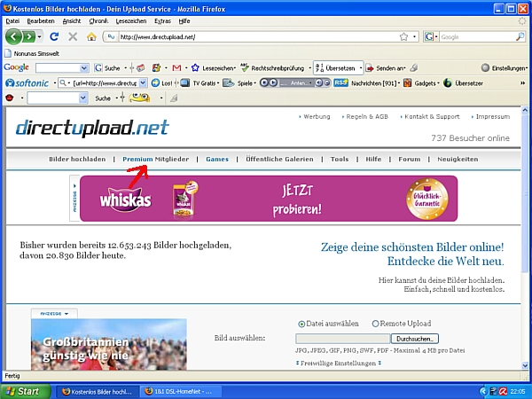Viewport: 532px width, 399px height.
Task: Select the 'Datei auswählen' radio button
Action: 302,324
